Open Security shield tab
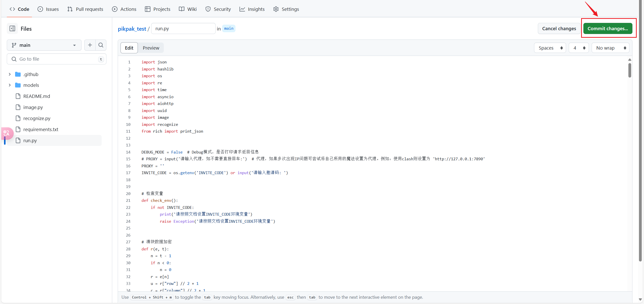This screenshot has width=644, height=304. tap(218, 9)
